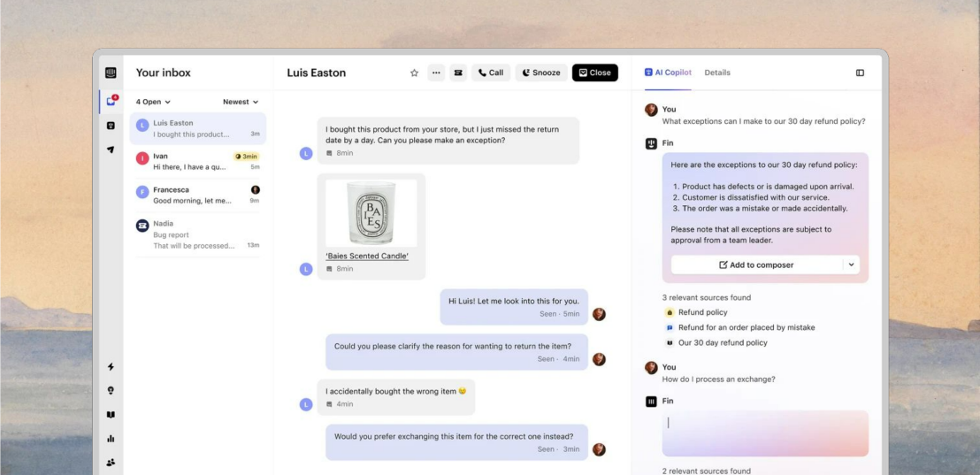Expand arrow beside Add to composer

[852, 264]
